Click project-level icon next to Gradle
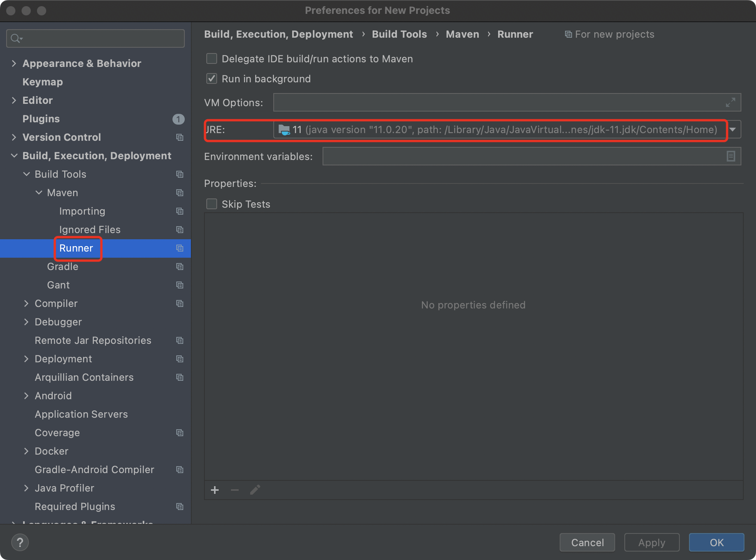Image resolution: width=756 pixels, height=560 pixels. pyautogui.click(x=179, y=267)
